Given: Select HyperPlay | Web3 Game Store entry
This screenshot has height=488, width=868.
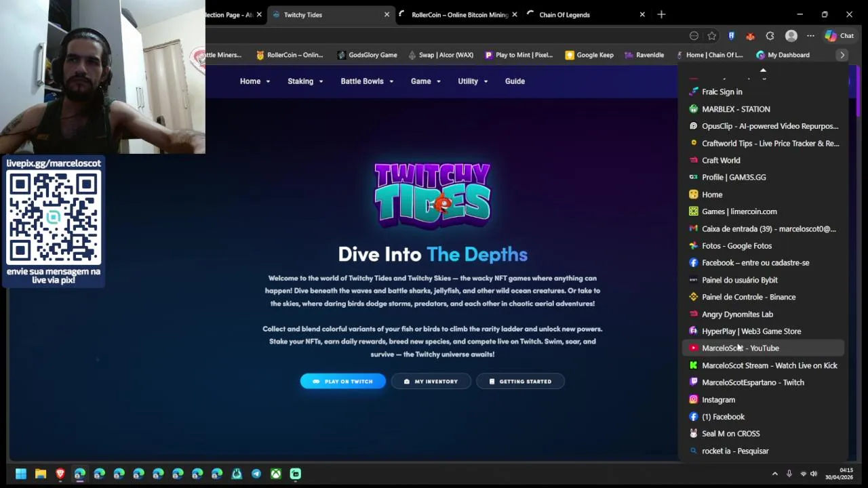Looking at the screenshot, I should (x=763, y=331).
